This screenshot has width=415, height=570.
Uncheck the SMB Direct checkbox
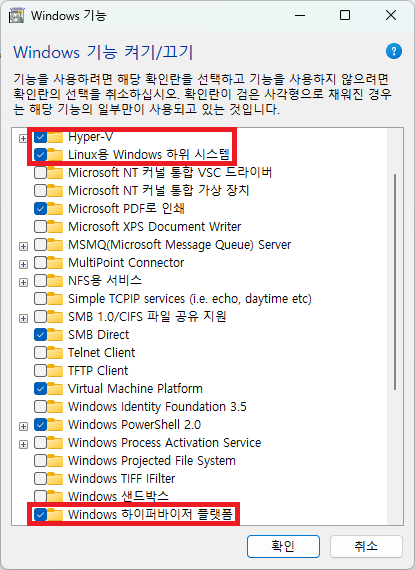[40, 335]
